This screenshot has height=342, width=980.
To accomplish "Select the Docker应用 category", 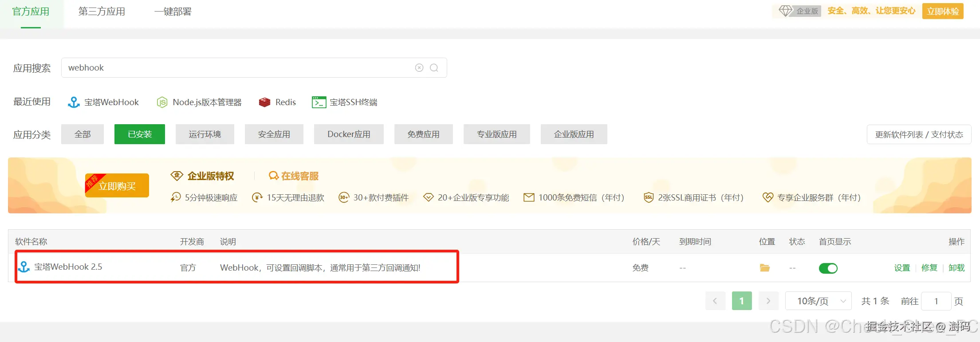I will pos(349,134).
